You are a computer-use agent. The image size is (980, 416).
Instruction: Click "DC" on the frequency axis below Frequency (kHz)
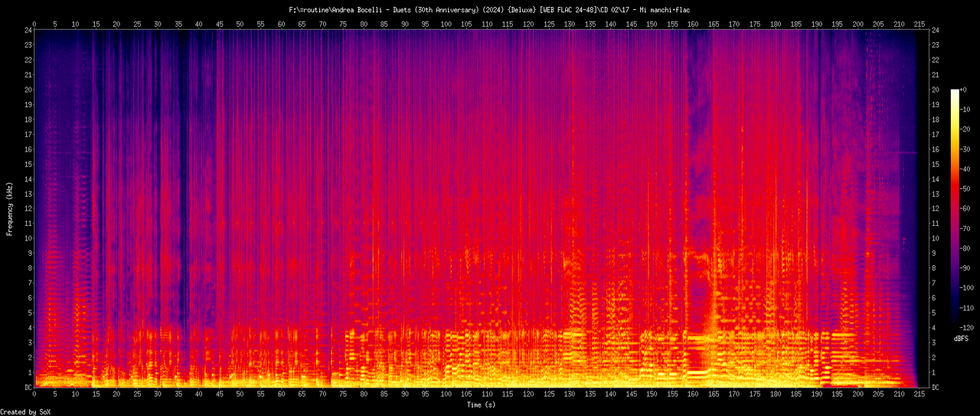pyautogui.click(x=28, y=388)
